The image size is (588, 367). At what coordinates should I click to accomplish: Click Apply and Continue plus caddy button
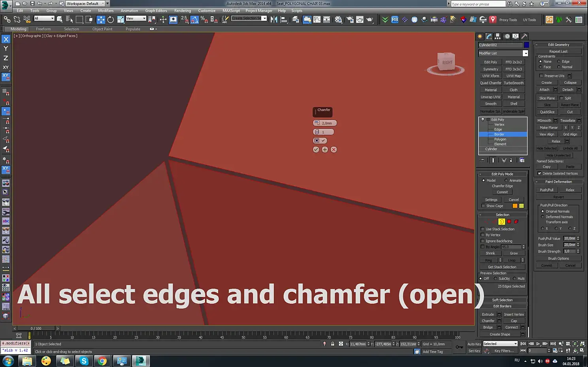click(x=325, y=149)
